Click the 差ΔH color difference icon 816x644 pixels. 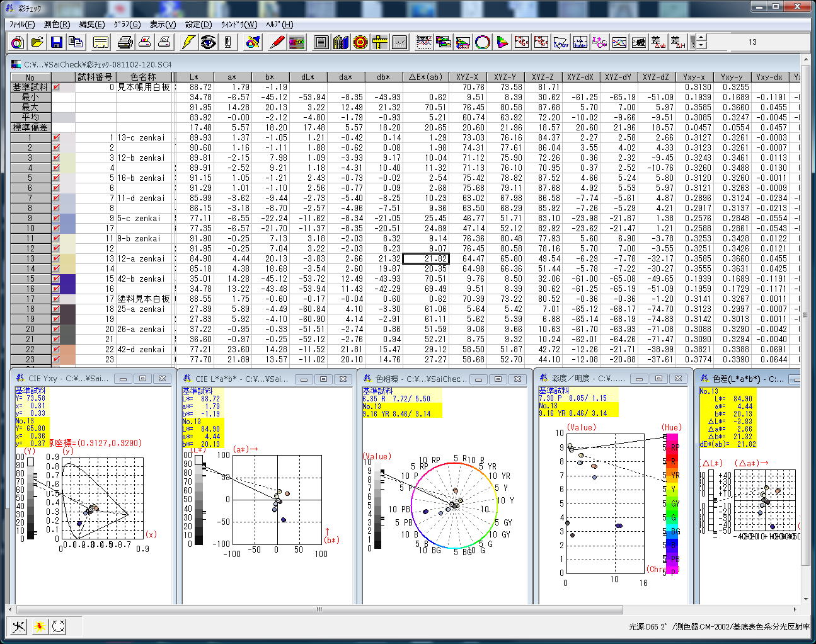pyautogui.click(x=678, y=42)
